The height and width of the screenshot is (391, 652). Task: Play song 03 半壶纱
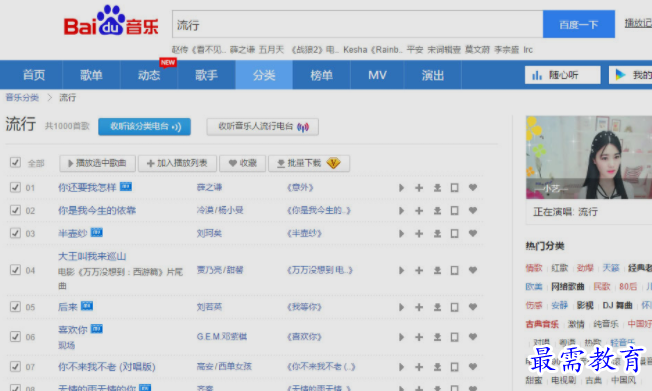pos(401,233)
